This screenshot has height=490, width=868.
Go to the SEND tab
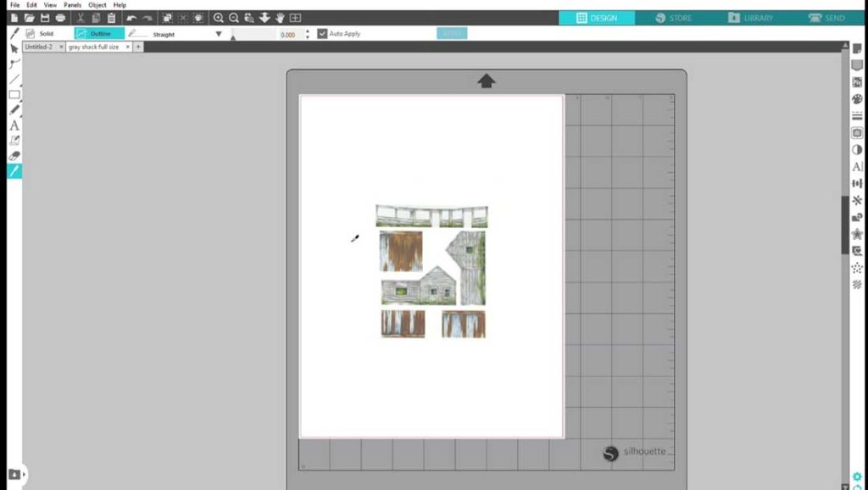click(x=826, y=18)
